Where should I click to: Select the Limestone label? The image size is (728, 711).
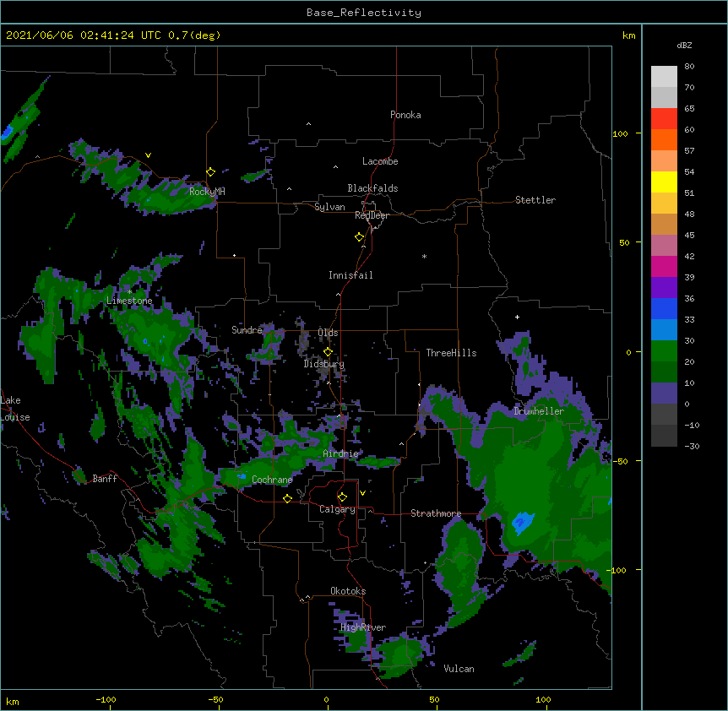pyautogui.click(x=129, y=301)
